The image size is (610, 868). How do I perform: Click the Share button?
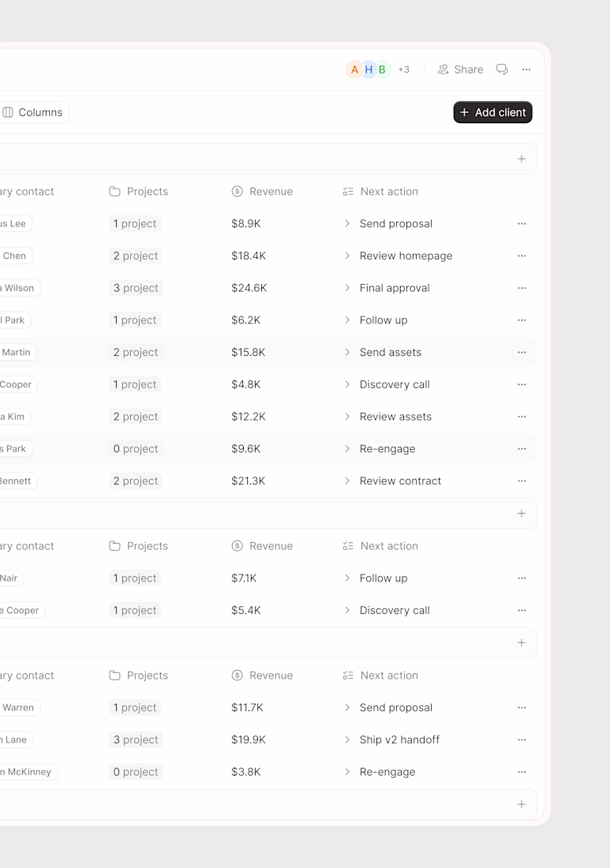pyautogui.click(x=460, y=69)
